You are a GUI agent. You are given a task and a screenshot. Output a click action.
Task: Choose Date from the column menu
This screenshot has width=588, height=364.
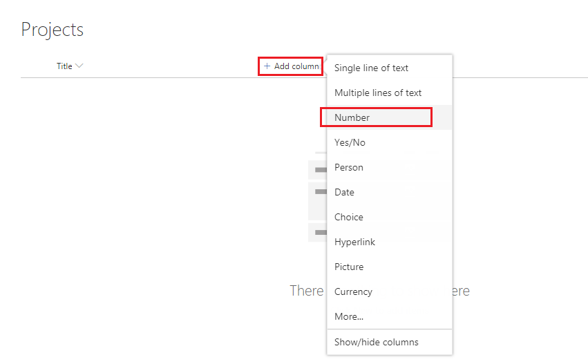344,192
